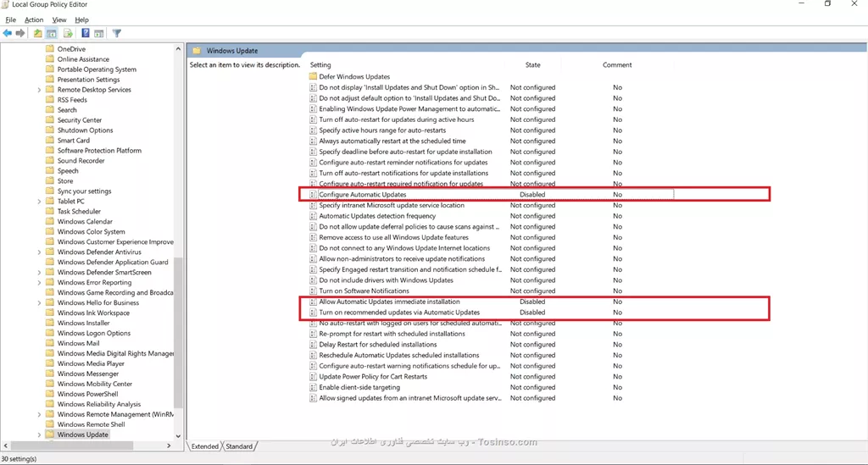Select Turn off auto-restart during active hours
Viewport: 868px width, 465px height.
[x=397, y=119]
